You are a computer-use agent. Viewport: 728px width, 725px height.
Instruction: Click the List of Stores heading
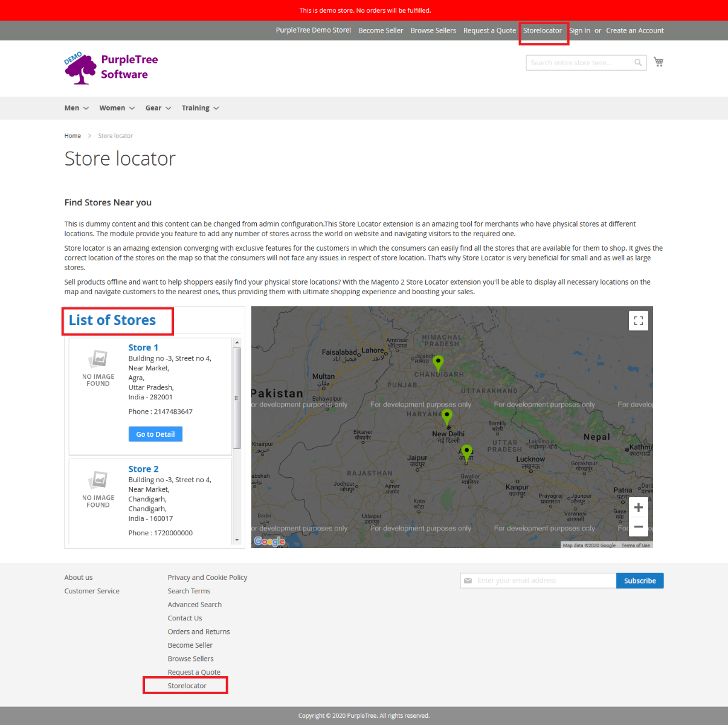[x=112, y=320]
